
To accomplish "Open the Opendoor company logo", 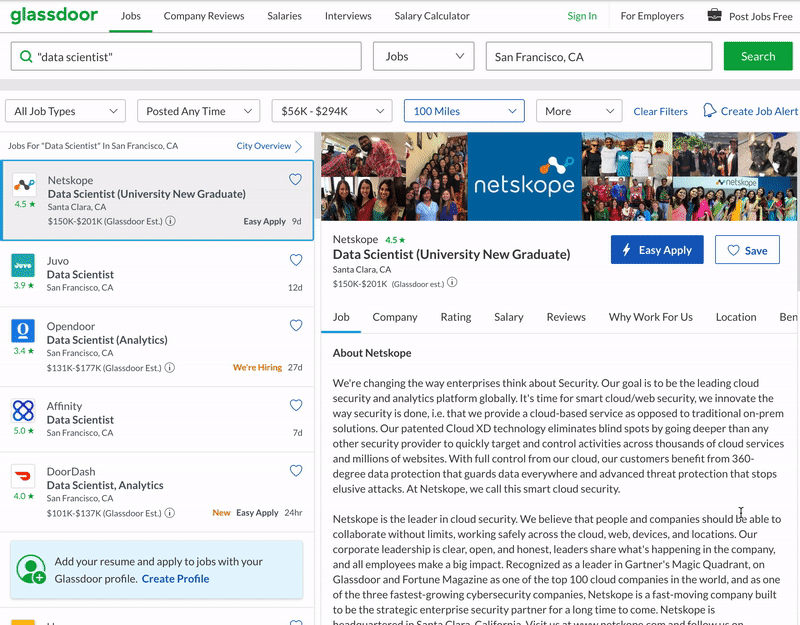I will pyautogui.click(x=23, y=331).
